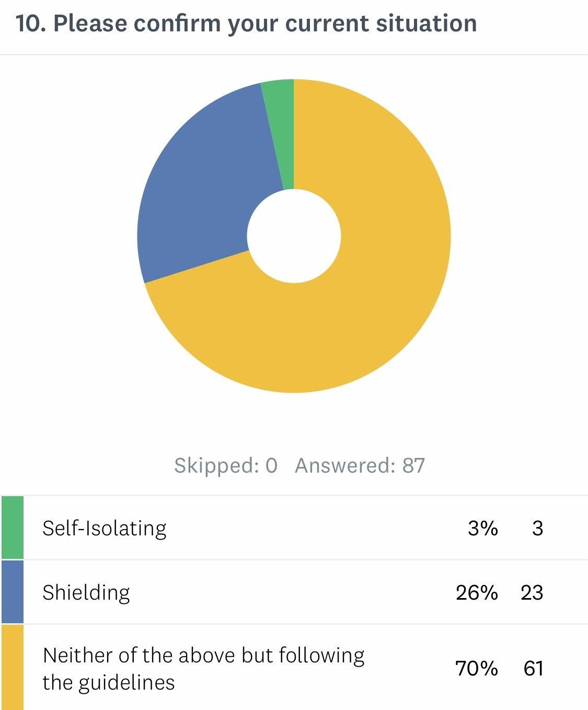Screen dimensions: 588x710
Task: Click the yellow legend swatch for Neither option
Action: click(x=13, y=668)
